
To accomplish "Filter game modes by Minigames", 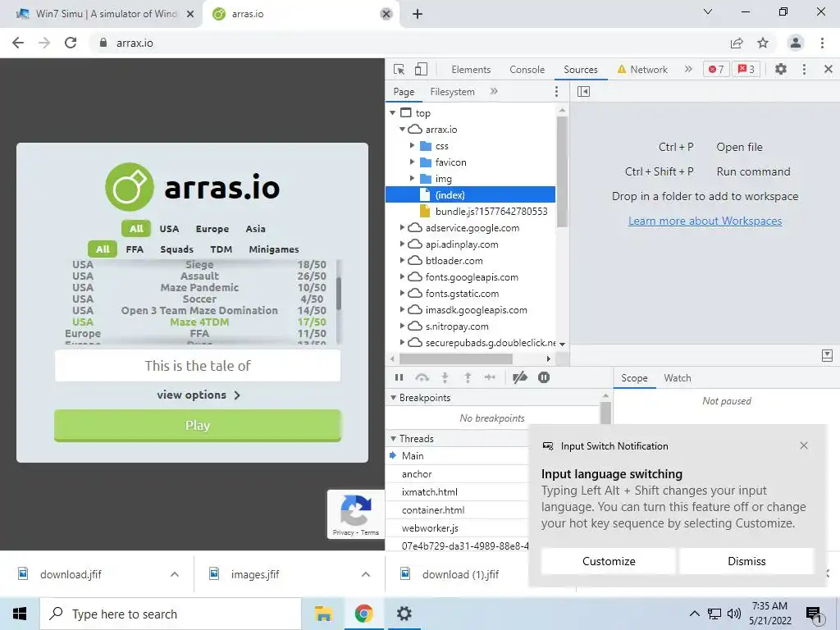I will 274,249.
